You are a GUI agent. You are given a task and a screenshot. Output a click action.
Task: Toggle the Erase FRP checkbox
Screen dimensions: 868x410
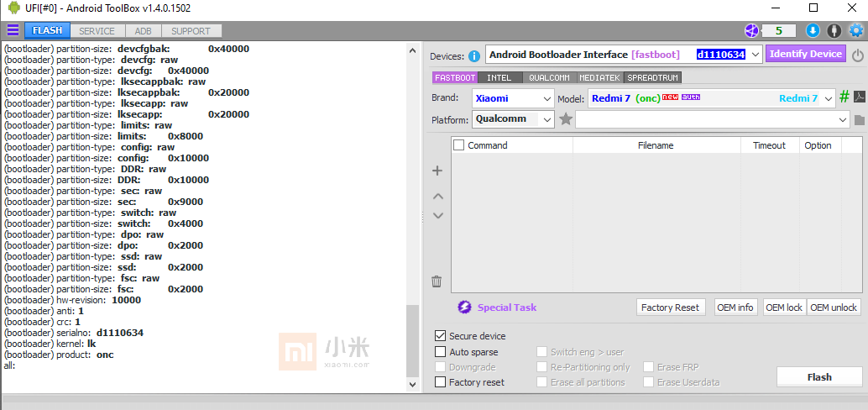pos(648,367)
